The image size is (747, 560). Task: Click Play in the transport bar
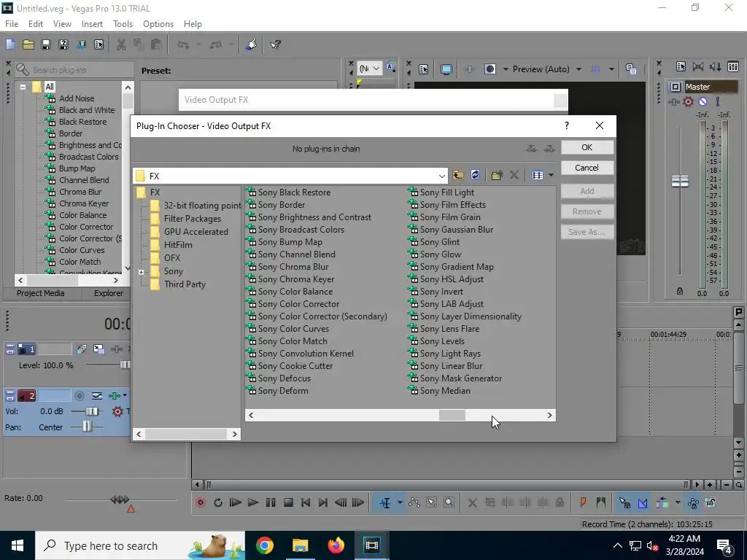coord(253,502)
